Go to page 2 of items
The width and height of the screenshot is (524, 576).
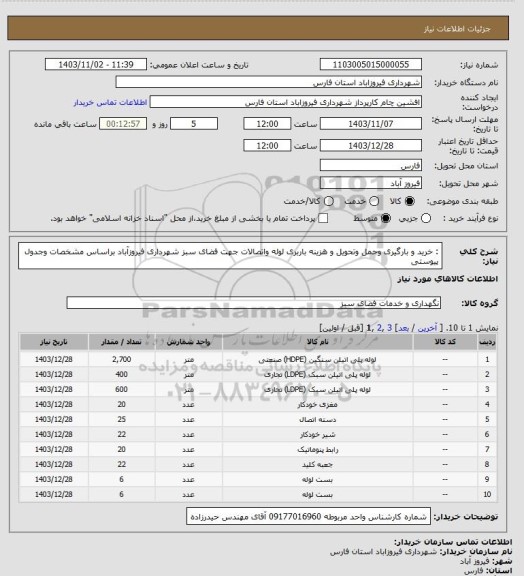point(379,328)
